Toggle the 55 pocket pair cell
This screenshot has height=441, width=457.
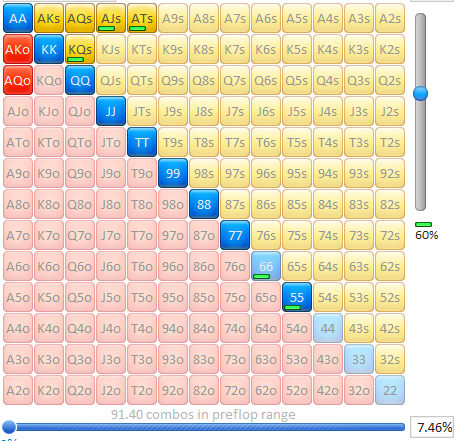click(x=297, y=297)
